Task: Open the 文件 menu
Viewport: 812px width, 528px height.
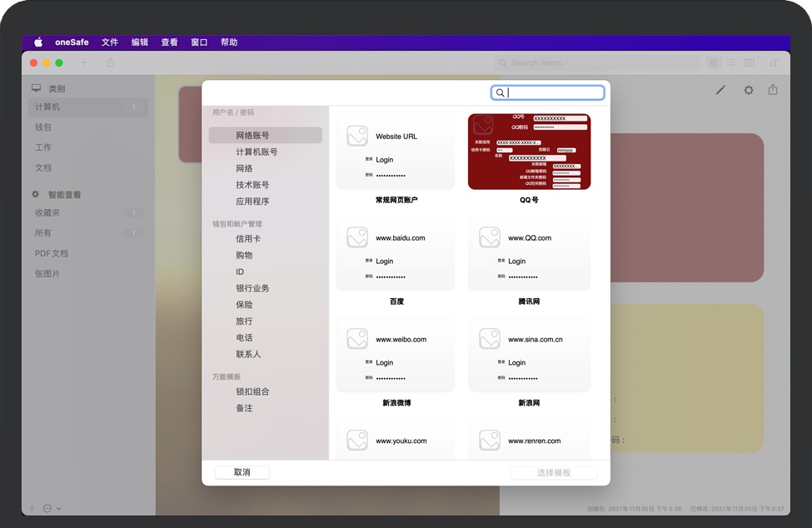Action: 110,42
